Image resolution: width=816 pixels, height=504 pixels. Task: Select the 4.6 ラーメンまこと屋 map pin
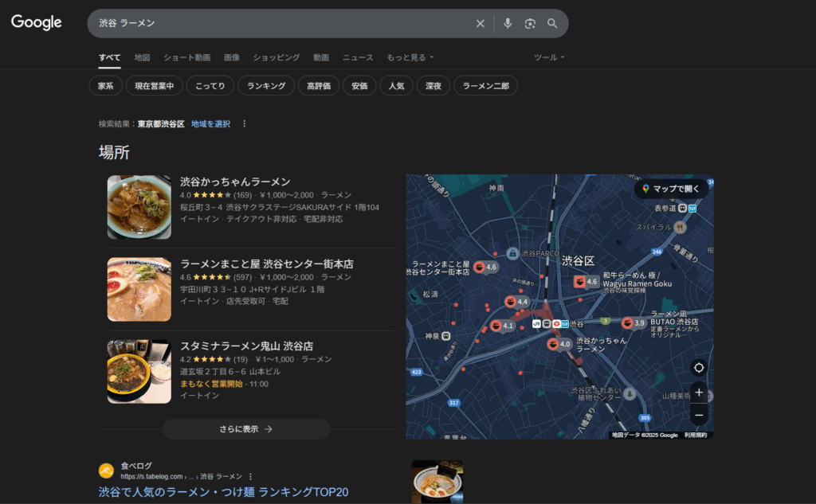coord(485,268)
